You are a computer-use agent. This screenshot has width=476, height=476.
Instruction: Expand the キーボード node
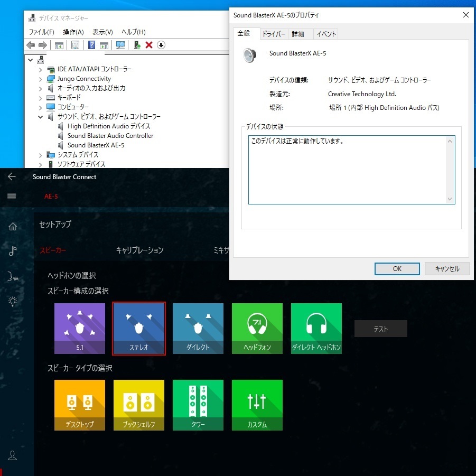(x=40, y=98)
